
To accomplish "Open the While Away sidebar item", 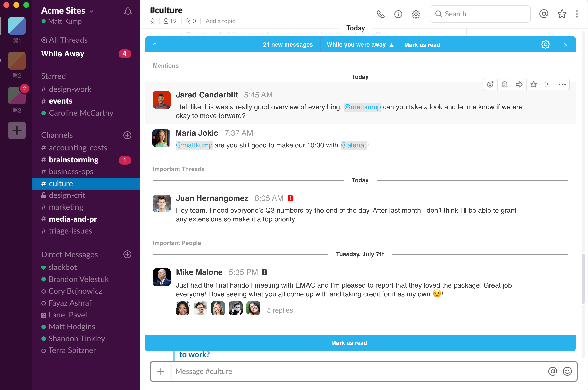I will [x=63, y=54].
